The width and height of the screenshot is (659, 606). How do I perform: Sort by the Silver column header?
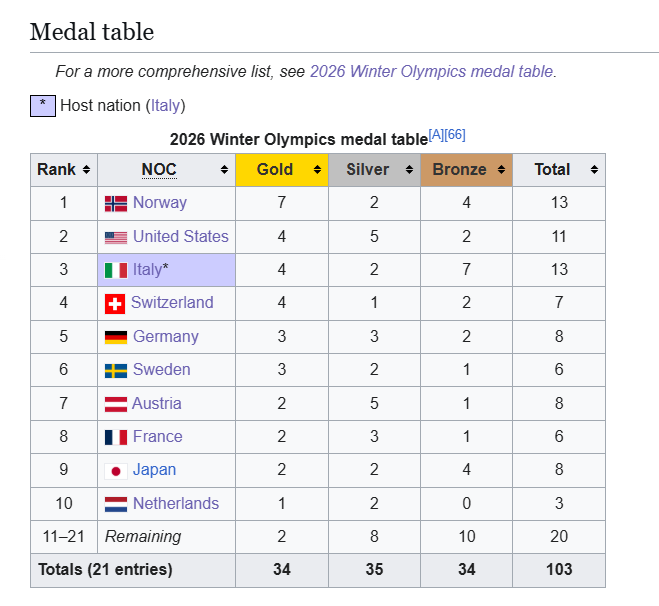pyautogui.click(x=368, y=170)
